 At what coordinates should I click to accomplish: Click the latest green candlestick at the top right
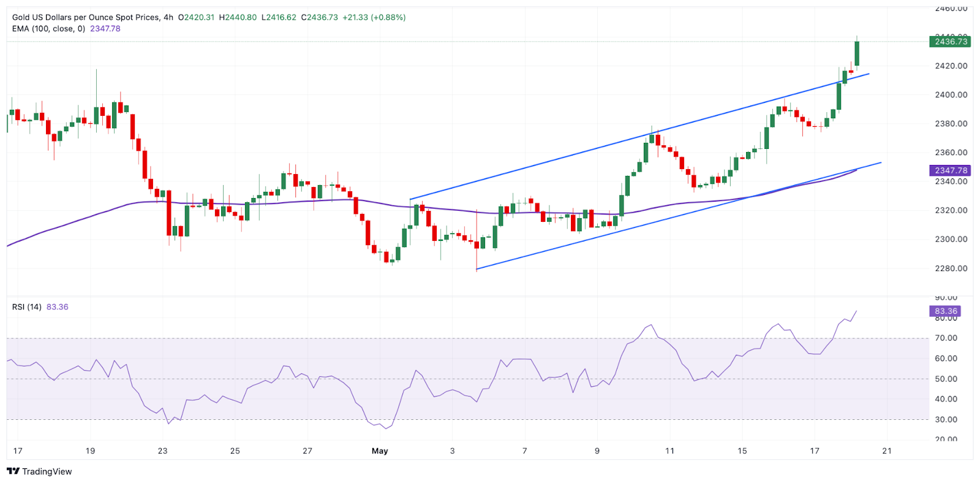(857, 53)
